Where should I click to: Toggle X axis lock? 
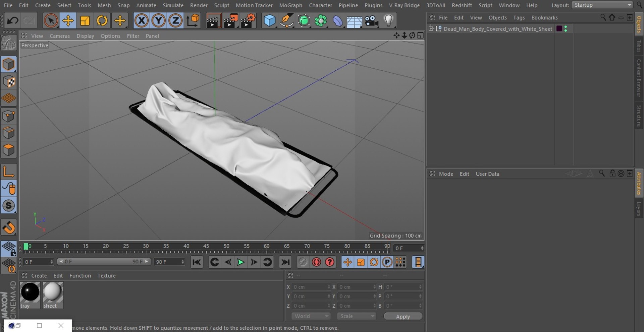click(142, 21)
